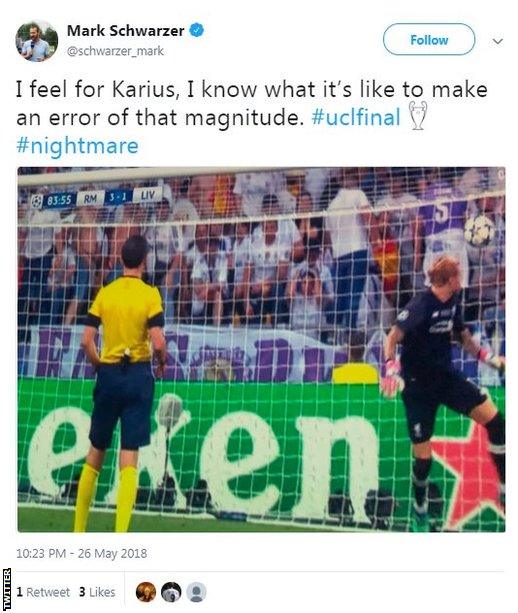Click the Mark Schwarzer display name

[125, 30]
